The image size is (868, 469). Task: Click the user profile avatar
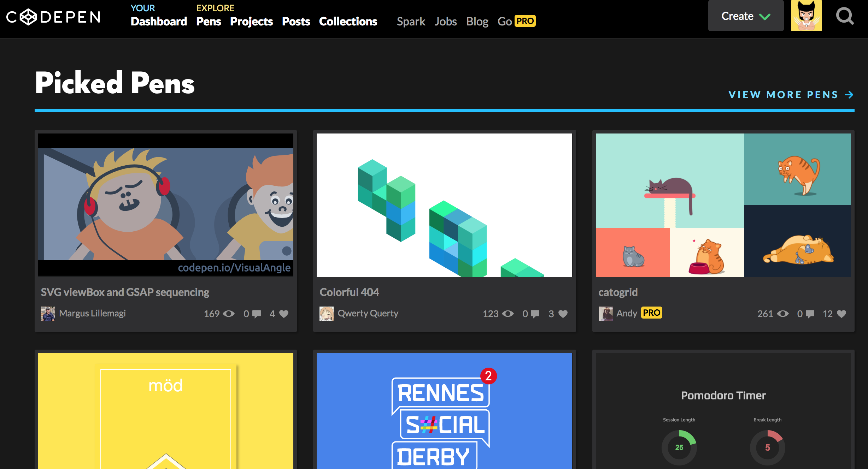806,16
